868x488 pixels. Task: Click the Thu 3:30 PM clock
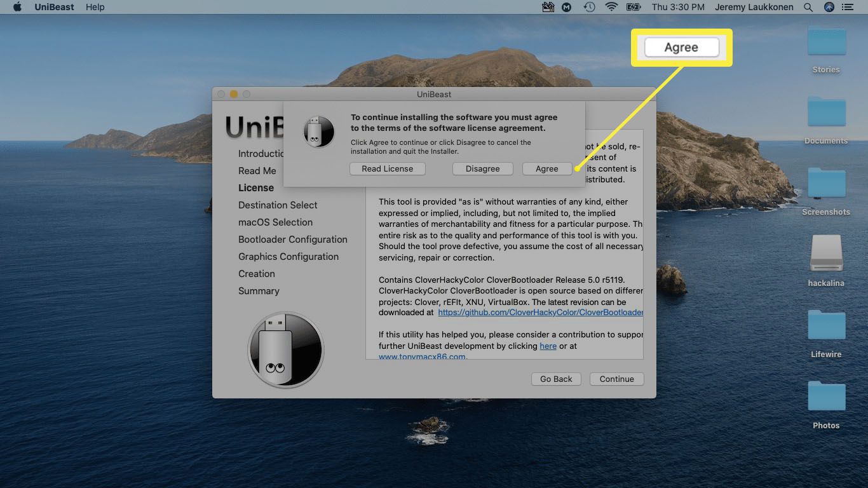point(678,7)
